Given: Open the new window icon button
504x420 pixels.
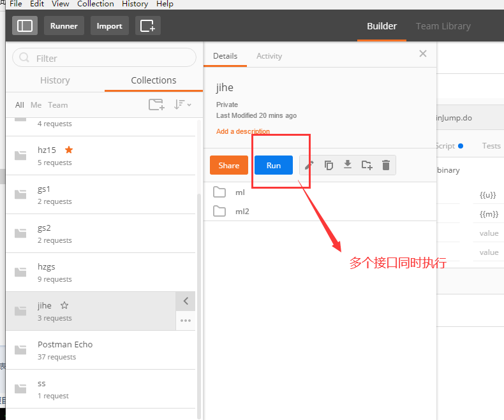Looking at the screenshot, I should [x=147, y=25].
